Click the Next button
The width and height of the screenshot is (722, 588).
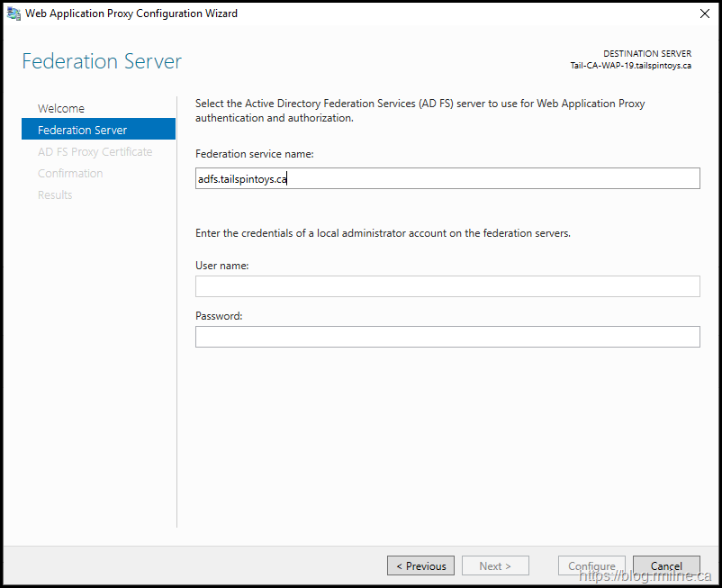[495, 566]
